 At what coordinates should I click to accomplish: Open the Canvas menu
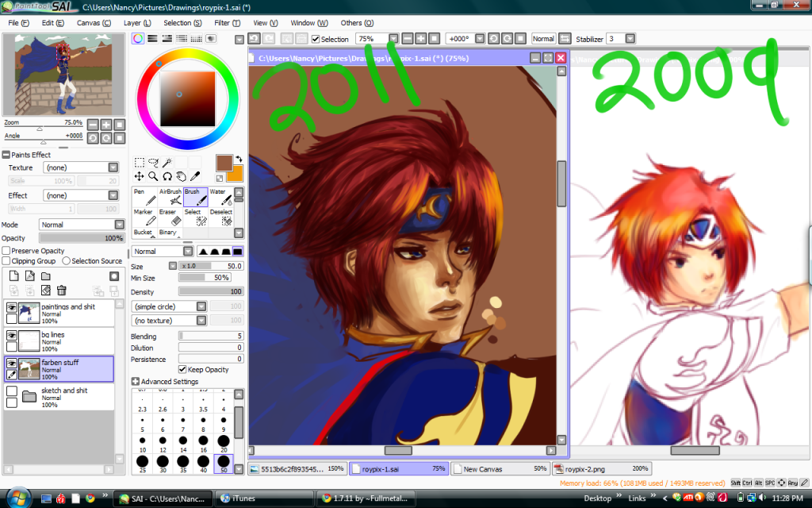pos(94,23)
